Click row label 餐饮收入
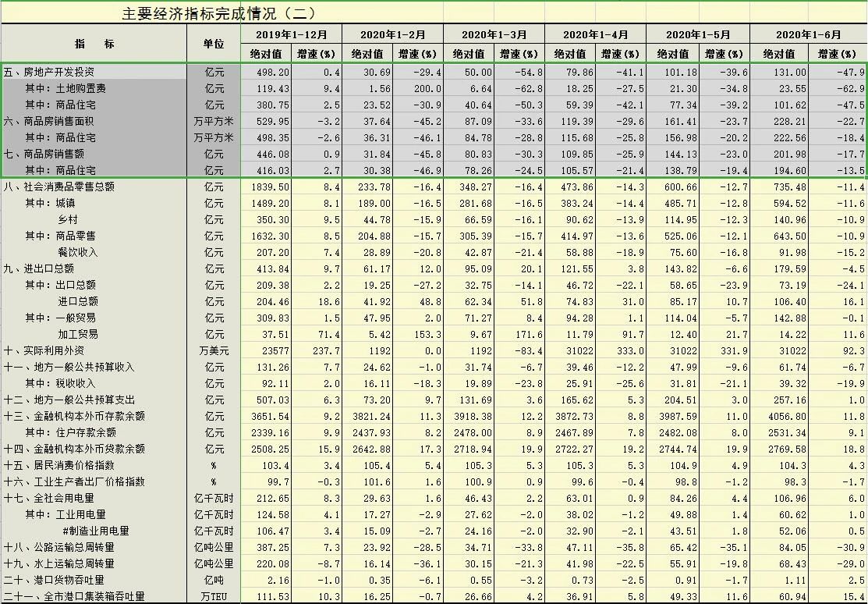The width and height of the screenshot is (868, 604). tap(77, 252)
